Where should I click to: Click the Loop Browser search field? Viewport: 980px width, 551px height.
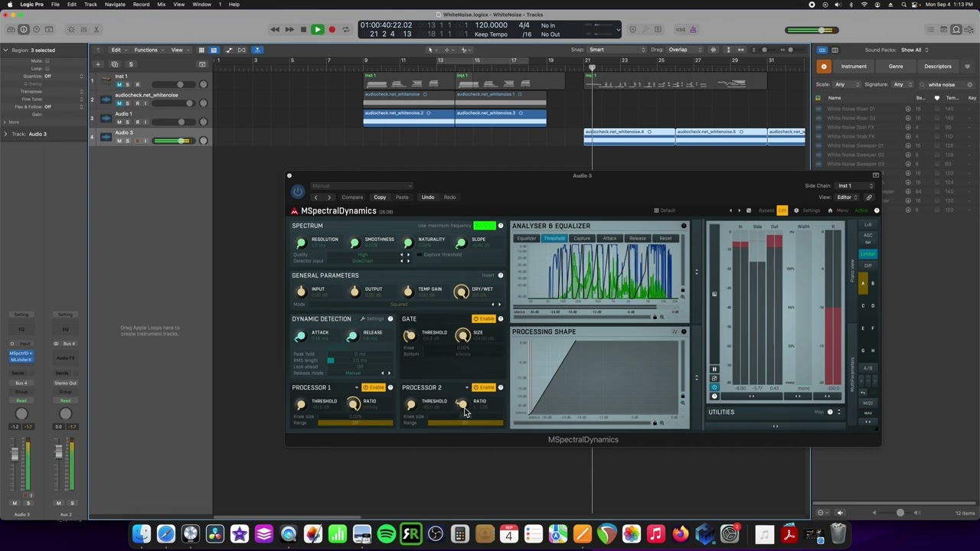pyautogui.click(x=948, y=84)
